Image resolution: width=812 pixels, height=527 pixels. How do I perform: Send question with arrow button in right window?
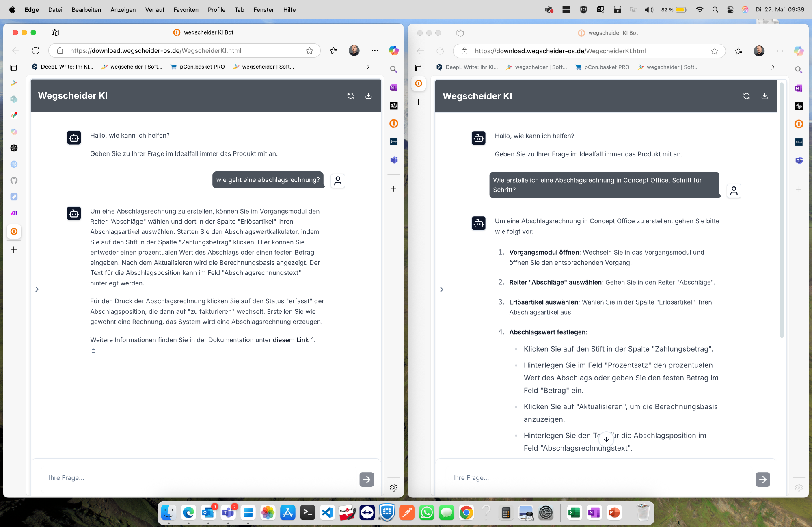pos(762,479)
